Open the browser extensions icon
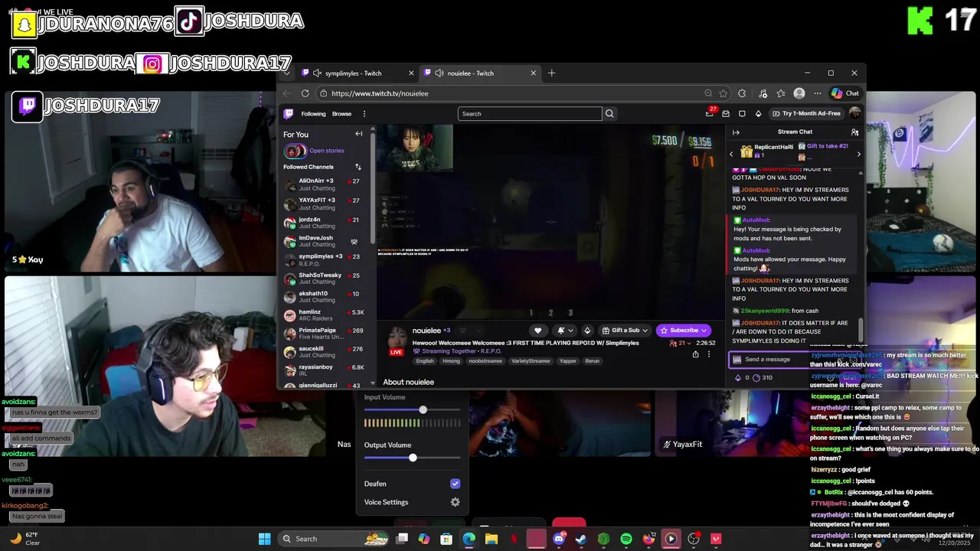This screenshot has height=551, width=980. [x=742, y=93]
